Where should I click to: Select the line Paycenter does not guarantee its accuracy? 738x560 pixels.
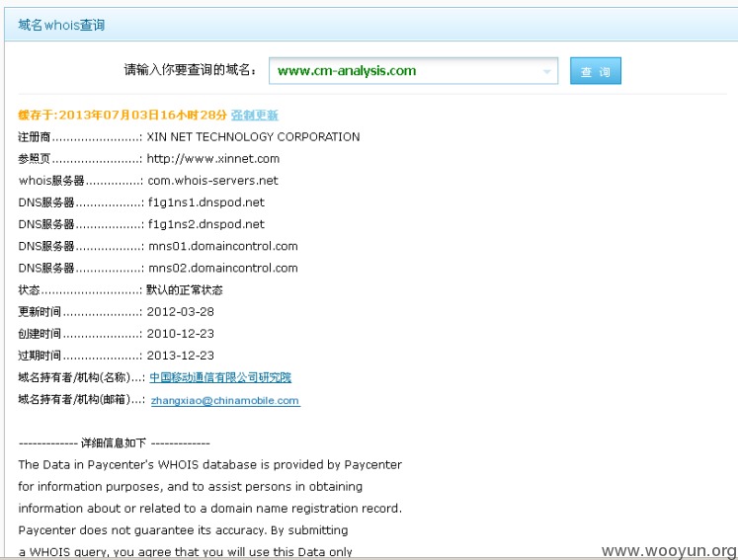(183, 530)
